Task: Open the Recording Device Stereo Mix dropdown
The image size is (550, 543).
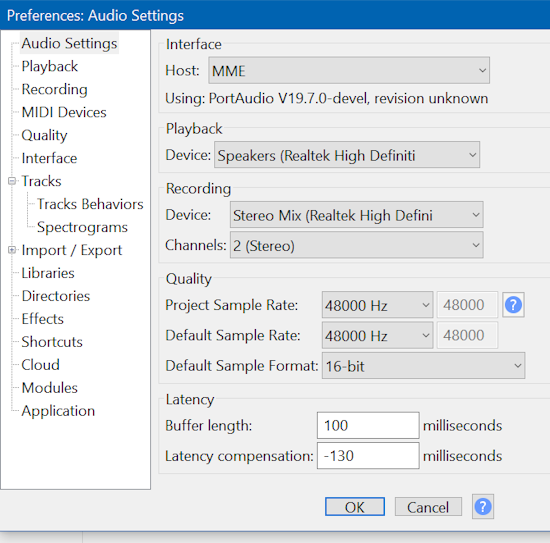Action: pos(356,215)
